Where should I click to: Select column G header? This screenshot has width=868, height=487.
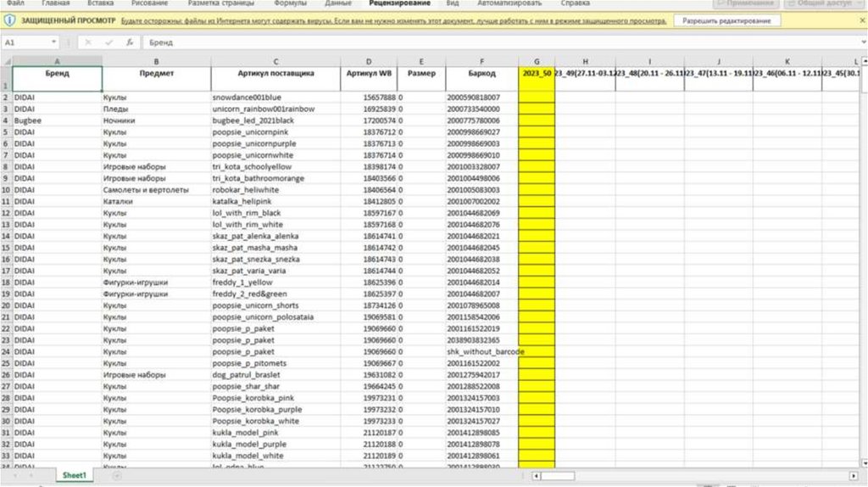click(x=537, y=61)
